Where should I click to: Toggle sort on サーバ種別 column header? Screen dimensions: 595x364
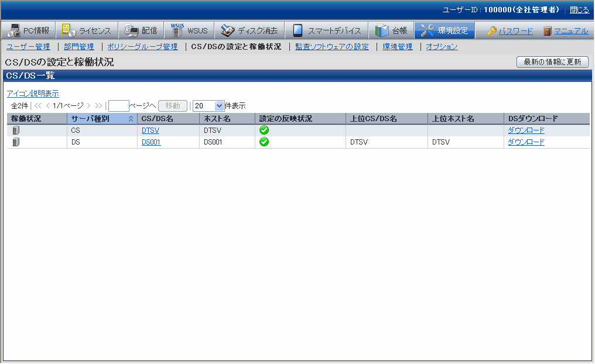[x=102, y=119]
